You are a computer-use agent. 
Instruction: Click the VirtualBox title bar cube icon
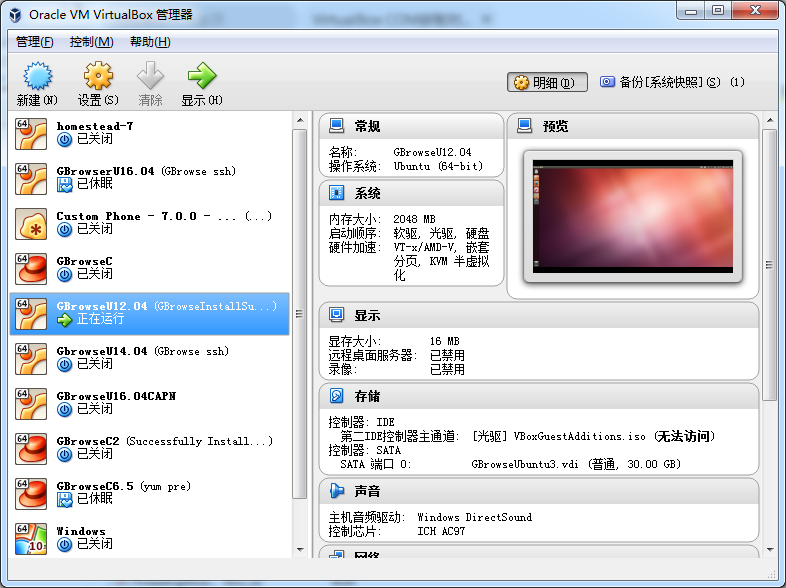pyautogui.click(x=16, y=15)
